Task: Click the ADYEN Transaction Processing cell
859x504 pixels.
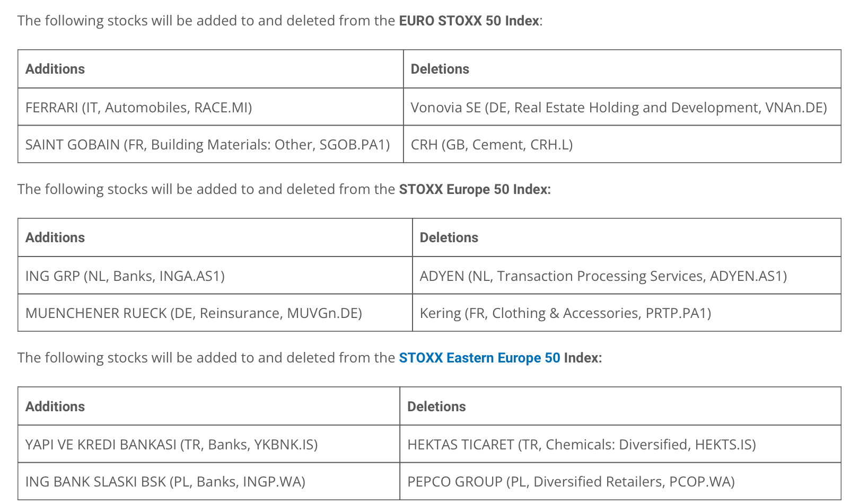Action: click(627, 276)
